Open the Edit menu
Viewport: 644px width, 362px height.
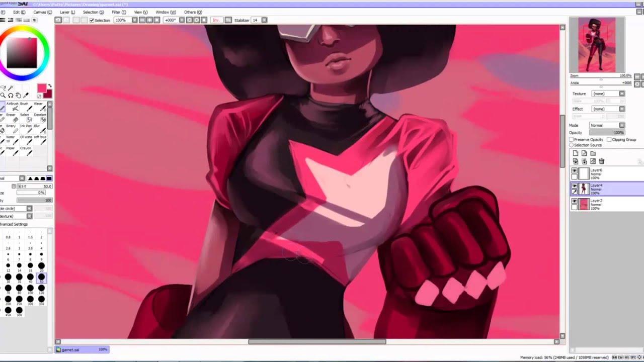[x=19, y=12]
